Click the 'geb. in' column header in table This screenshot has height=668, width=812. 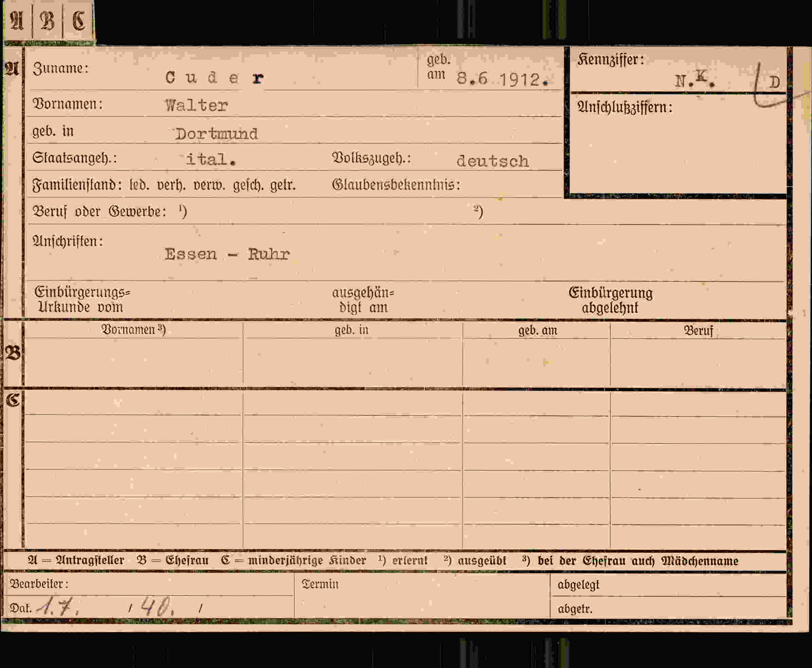click(351, 330)
